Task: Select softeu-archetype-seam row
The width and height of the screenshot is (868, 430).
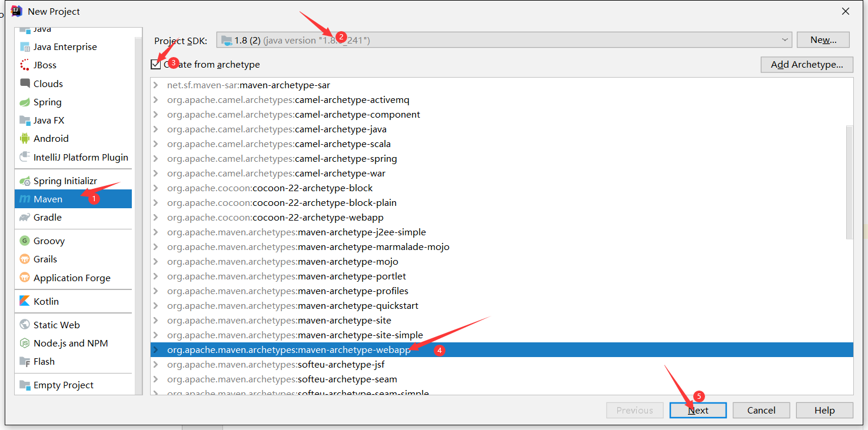Action: (502, 379)
